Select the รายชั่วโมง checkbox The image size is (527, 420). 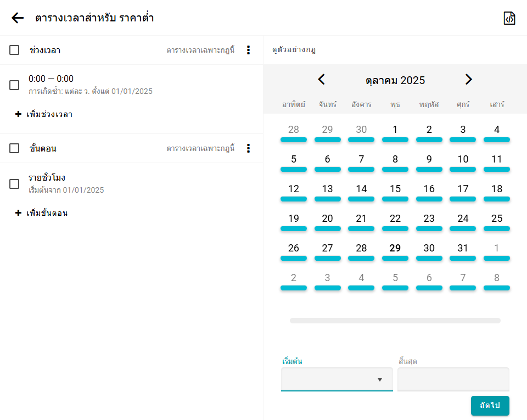tap(14, 184)
